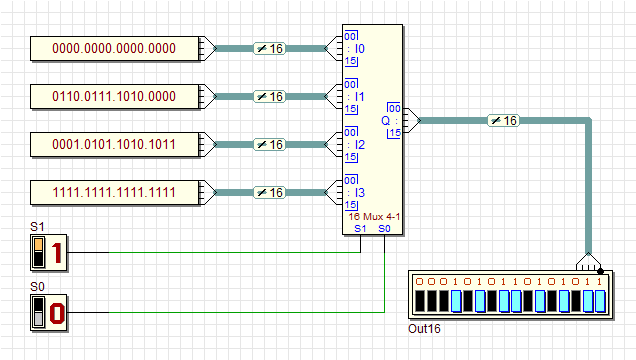Click the S0 select pin on the mux

(x=385, y=229)
